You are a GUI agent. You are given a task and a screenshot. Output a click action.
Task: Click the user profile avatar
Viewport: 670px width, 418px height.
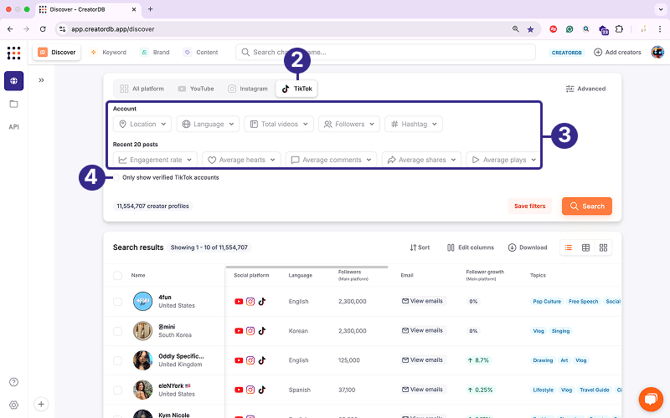pos(657,52)
